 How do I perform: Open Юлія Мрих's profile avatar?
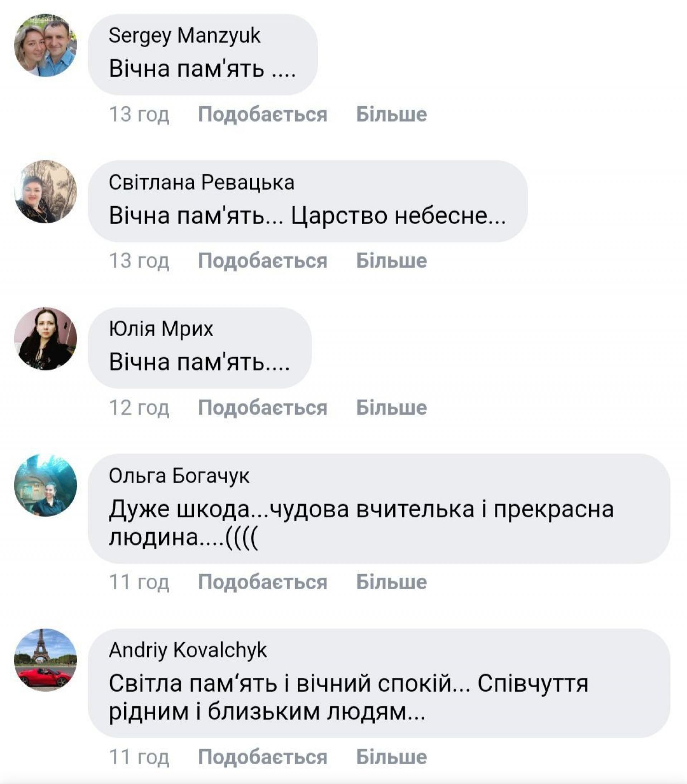(x=45, y=339)
